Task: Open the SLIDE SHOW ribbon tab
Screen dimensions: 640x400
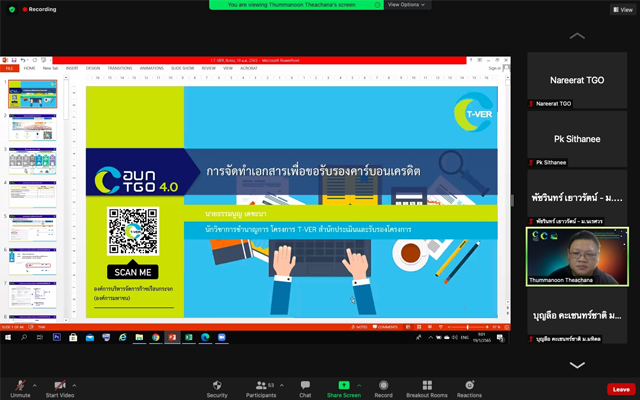Action: (x=182, y=68)
